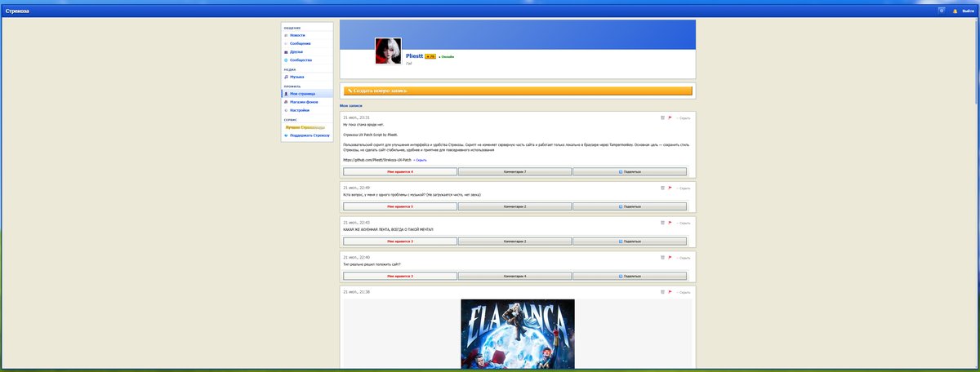Click the gold level badge next to Pliestt
980x372 pixels.
coord(430,57)
